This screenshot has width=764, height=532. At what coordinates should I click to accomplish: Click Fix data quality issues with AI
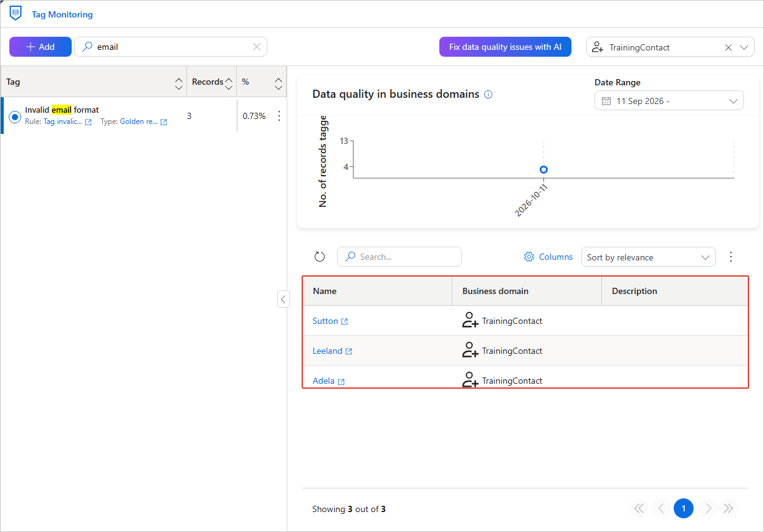(505, 47)
